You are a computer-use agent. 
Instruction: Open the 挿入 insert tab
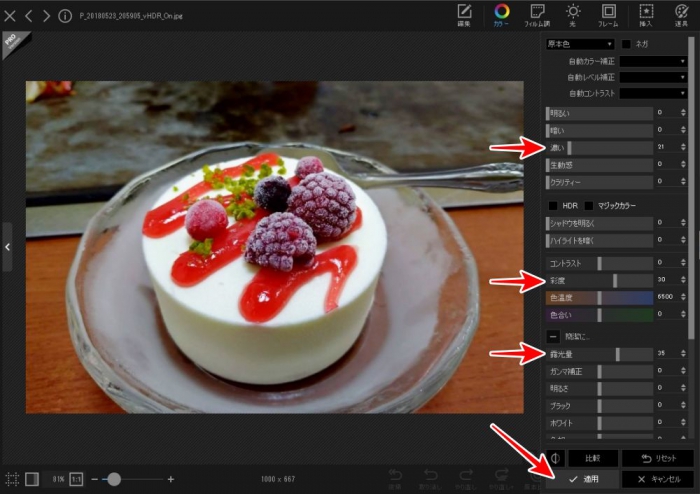point(646,15)
